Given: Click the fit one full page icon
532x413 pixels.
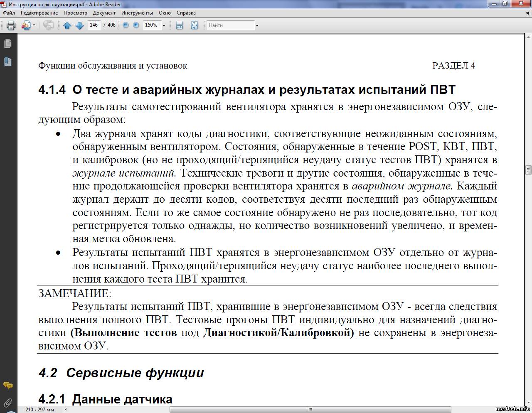Looking at the screenshot, I should coord(194,25).
